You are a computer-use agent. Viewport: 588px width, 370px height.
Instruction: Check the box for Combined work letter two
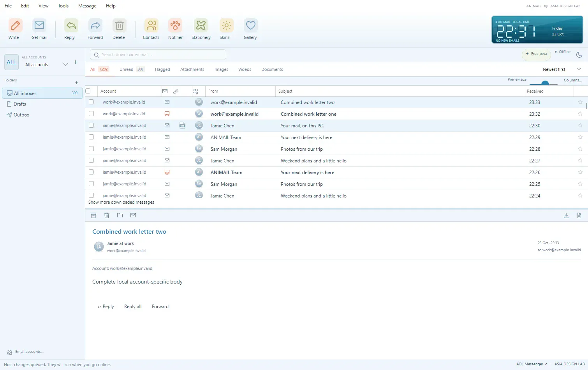point(92,102)
